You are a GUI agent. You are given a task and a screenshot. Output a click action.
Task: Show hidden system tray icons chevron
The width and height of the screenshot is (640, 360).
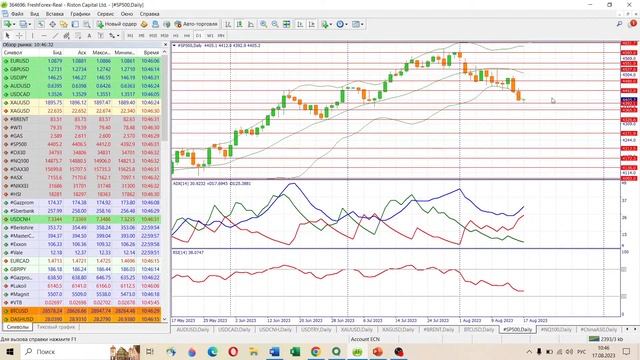(529, 351)
